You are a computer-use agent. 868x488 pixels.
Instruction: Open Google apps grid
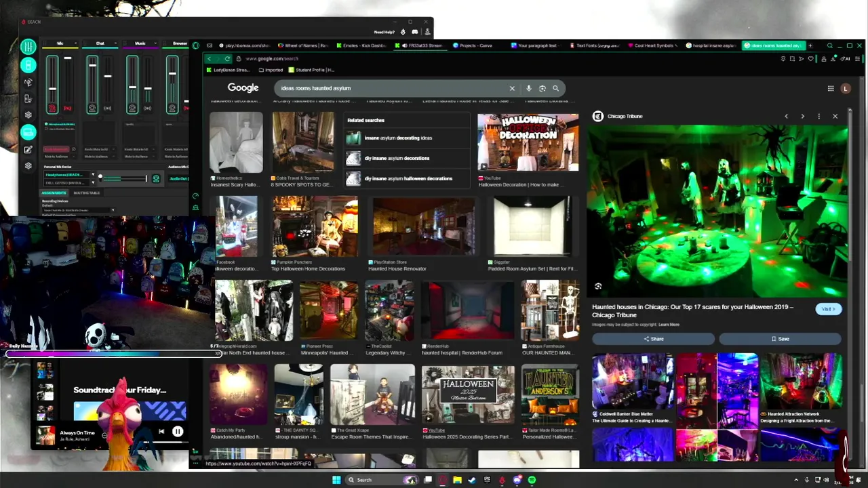click(x=830, y=88)
